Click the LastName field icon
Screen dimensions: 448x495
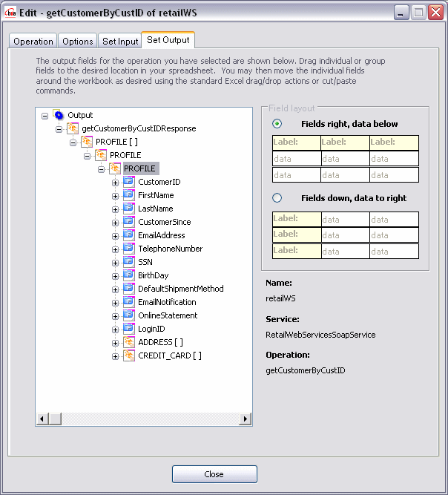129,209
